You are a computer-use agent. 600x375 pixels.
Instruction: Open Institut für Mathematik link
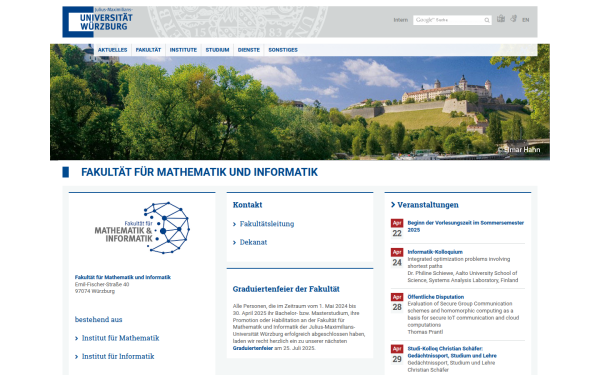tap(121, 338)
